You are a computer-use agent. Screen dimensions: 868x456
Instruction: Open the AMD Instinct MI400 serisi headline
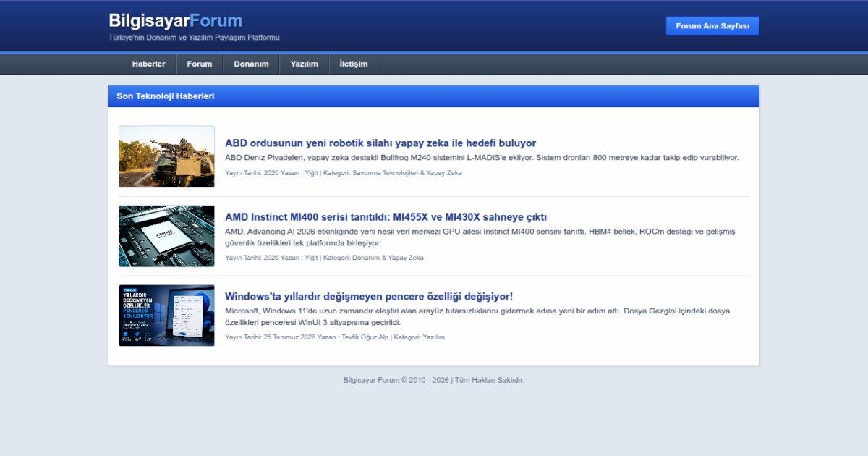click(x=386, y=217)
